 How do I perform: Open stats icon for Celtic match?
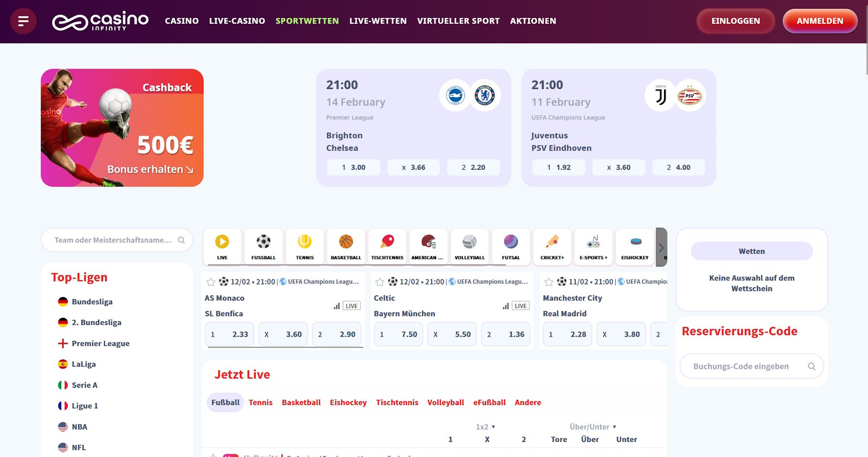coord(506,306)
